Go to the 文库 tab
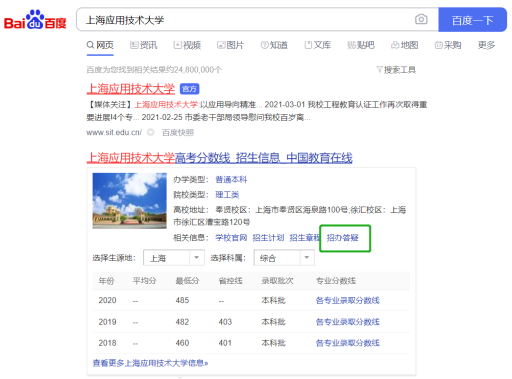The image size is (512, 379). [318, 45]
